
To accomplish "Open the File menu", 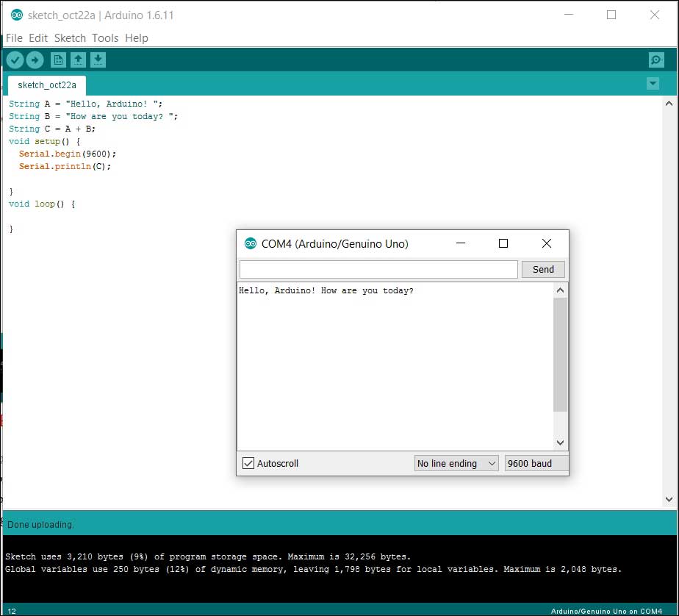I will point(14,38).
